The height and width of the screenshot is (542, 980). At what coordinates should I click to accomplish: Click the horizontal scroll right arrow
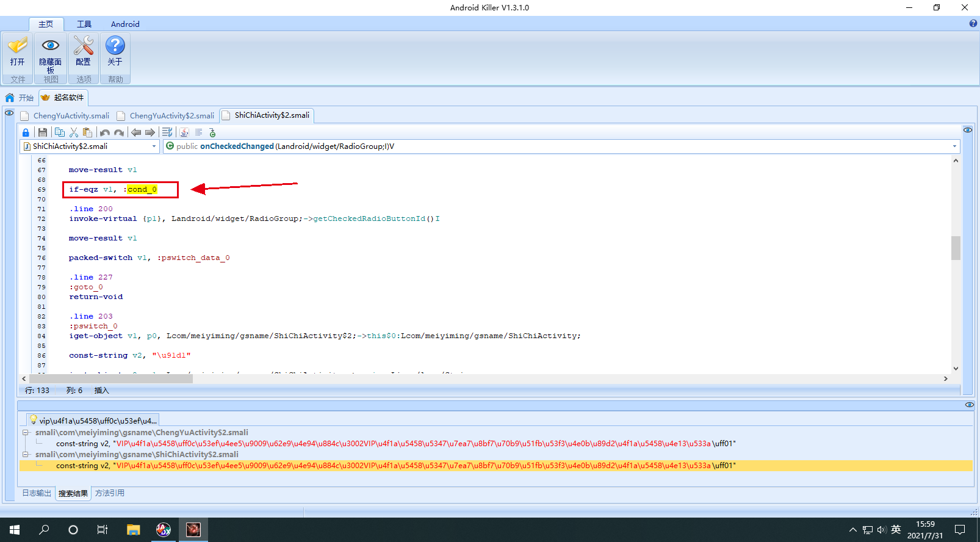point(946,378)
